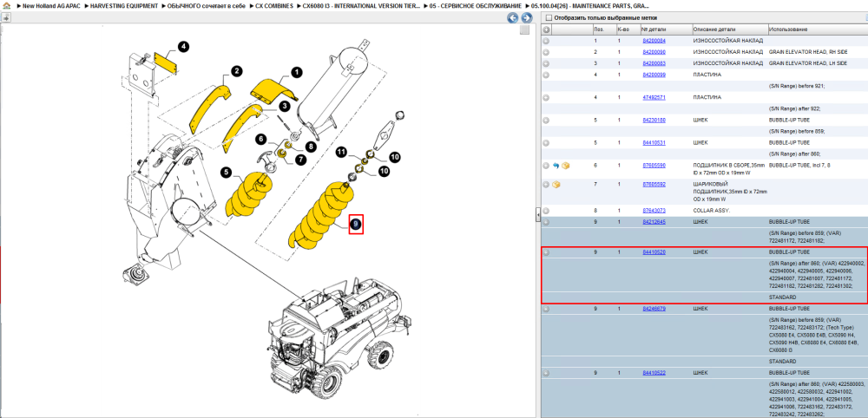Screen dimensions: 868x418
Task: Select callout 5 on the auger
Action: click(226, 173)
